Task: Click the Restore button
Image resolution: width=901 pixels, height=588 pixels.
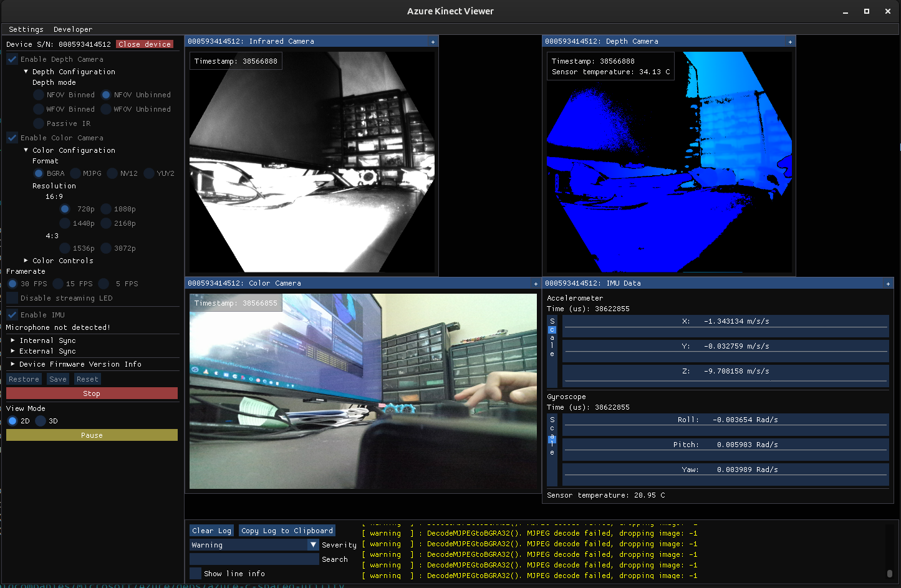Action: coord(24,379)
